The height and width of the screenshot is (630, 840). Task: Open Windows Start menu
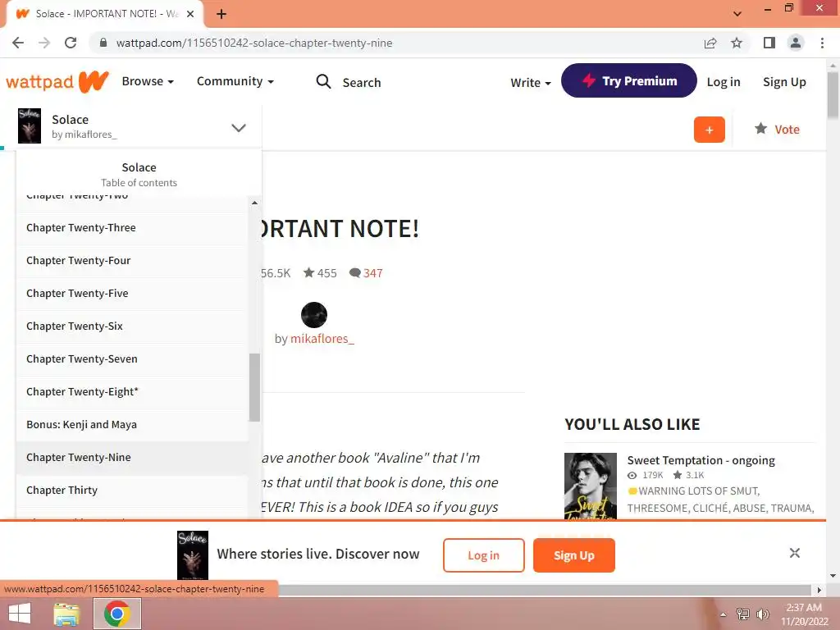[20, 614]
